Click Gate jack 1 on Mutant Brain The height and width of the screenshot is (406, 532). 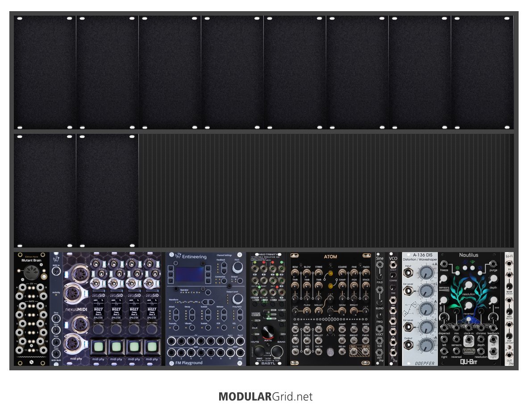(23, 306)
